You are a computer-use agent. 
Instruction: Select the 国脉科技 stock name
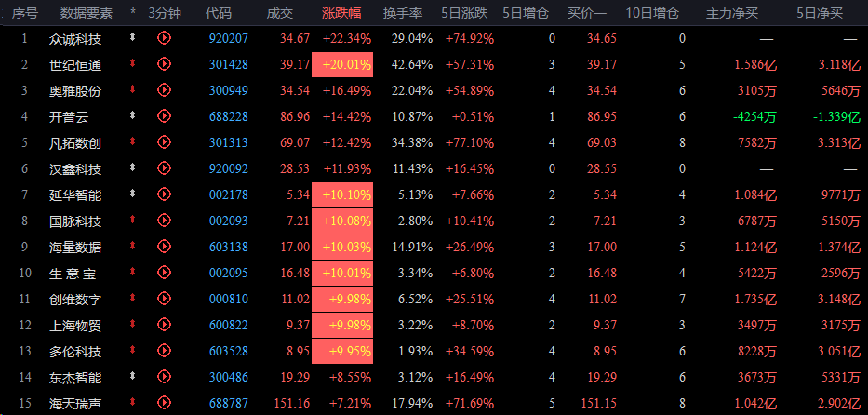(x=75, y=221)
